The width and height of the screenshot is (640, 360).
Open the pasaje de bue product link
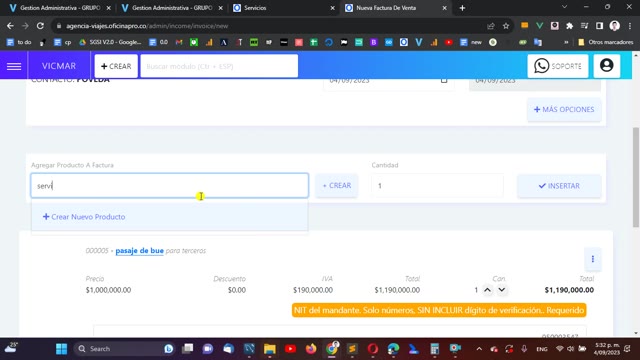coord(140,251)
